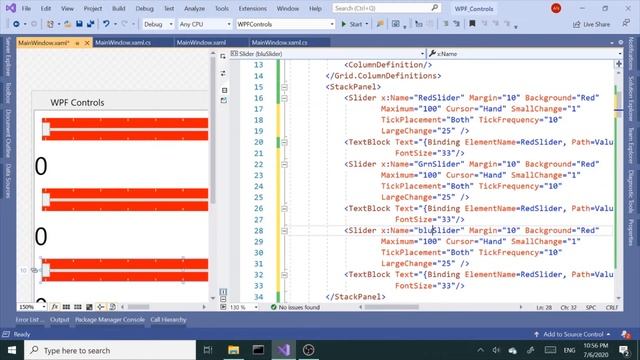This screenshot has height=360, width=640.
Task: Open the Solution Explorer side tab
Action: click(x=631, y=98)
